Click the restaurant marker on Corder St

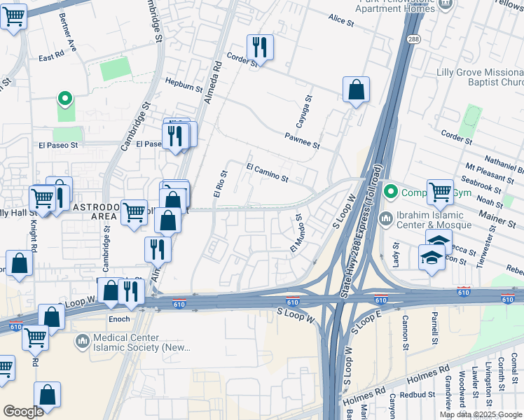pos(260,48)
